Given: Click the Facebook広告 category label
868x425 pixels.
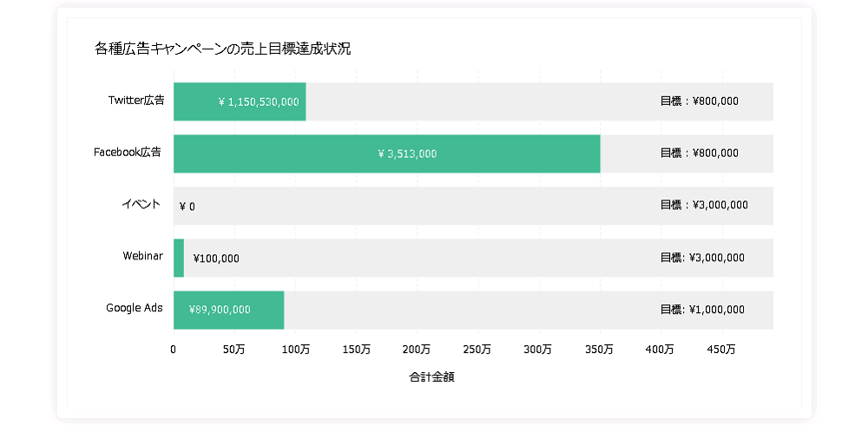Looking at the screenshot, I should (128, 152).
